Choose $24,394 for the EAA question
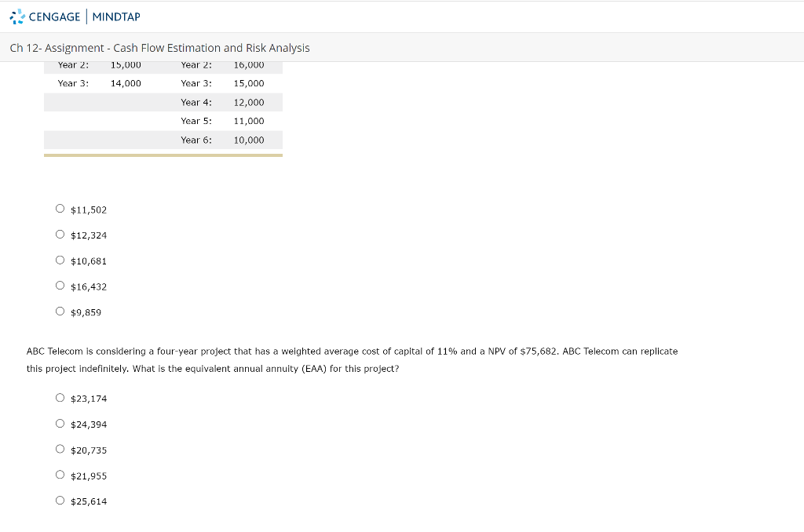The width and height of the screenshot is (804, 532). point(60,424)
